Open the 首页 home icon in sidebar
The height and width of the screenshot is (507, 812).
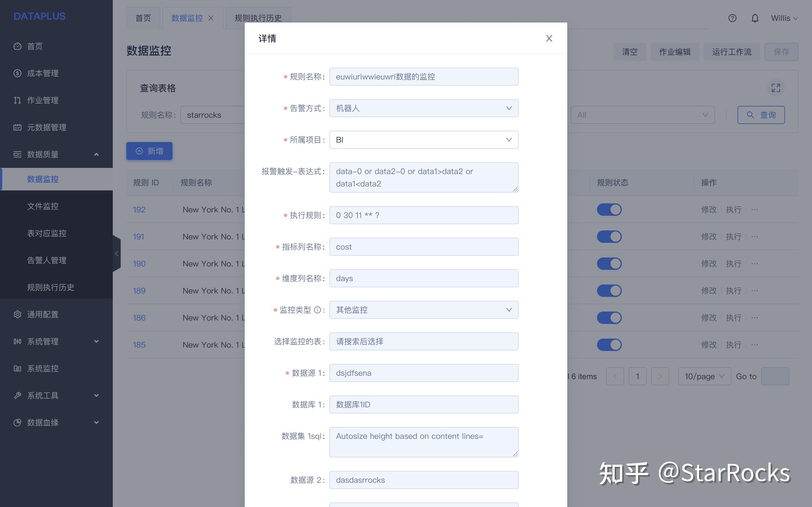[x=17, y=46]
